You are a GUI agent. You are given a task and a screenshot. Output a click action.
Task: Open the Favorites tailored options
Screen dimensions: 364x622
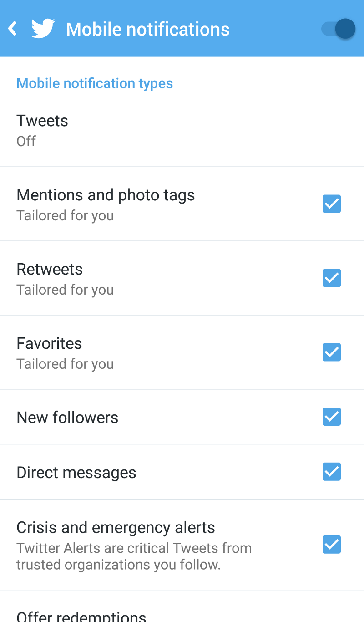click(182, 352)
